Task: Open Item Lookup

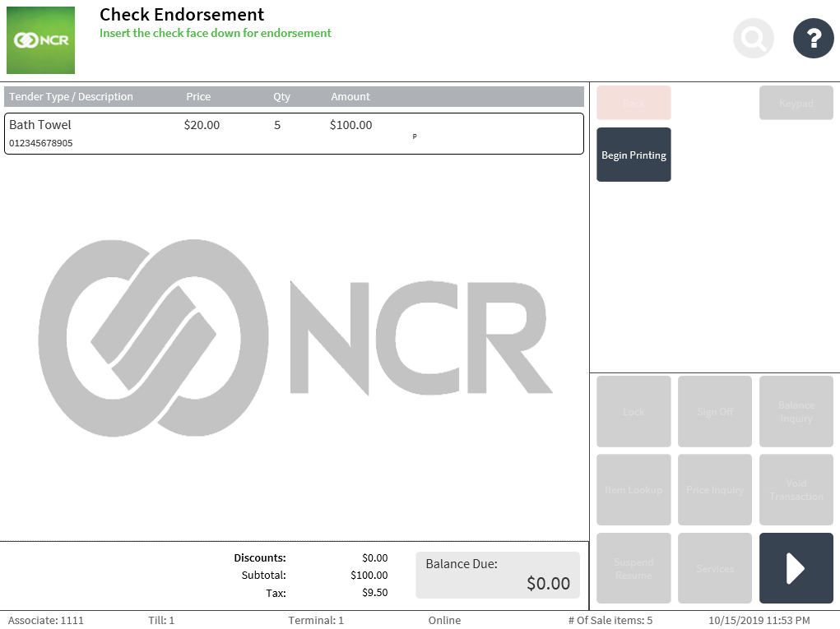Action: tap(633, 490)
